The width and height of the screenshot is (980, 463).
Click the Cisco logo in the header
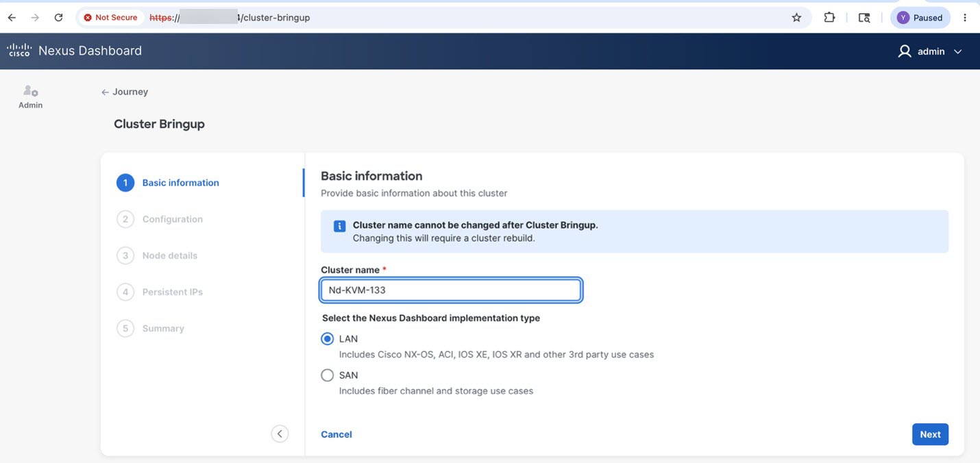pyautogui.click(x=19, y=50)
